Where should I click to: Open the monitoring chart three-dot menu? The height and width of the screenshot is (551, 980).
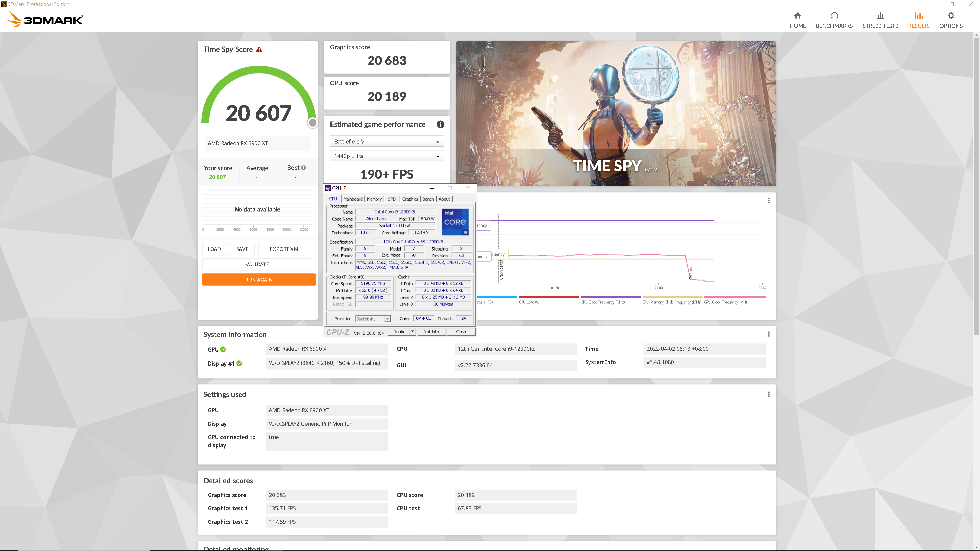(x=768, y=201)
